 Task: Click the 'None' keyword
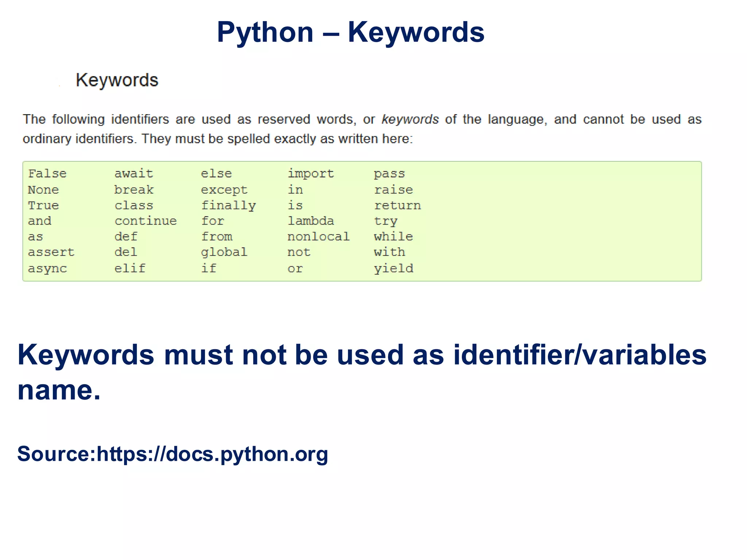click(x=43, y=190)
